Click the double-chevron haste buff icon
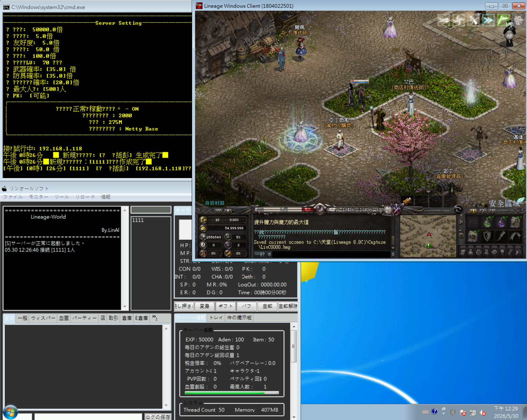 click(x=488, y=21)
